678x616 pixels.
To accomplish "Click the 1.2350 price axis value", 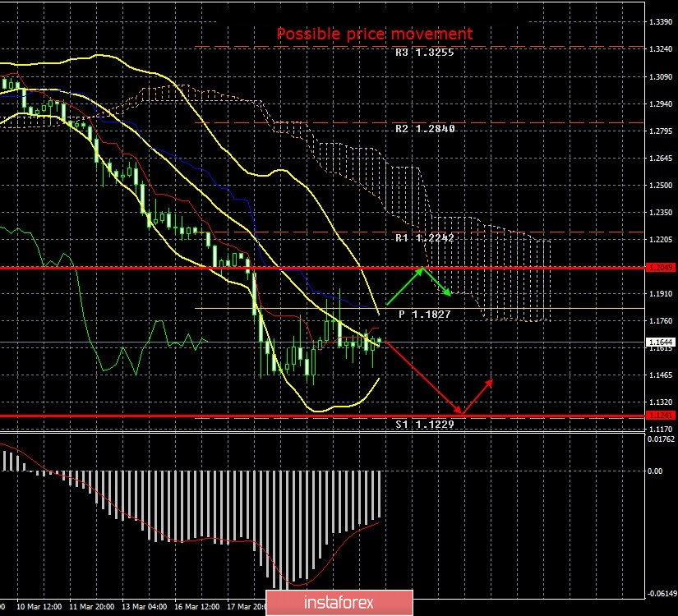I will 661,213.
